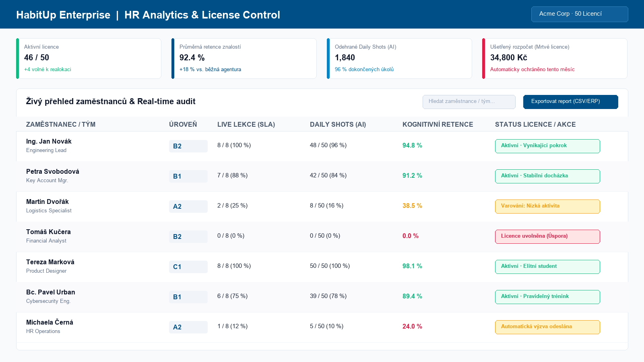The width and height of the screenshot is (644, 362).
Task: Click the Živý přehled zaměstnanců & Real-time audit heading
Action: 111,101
